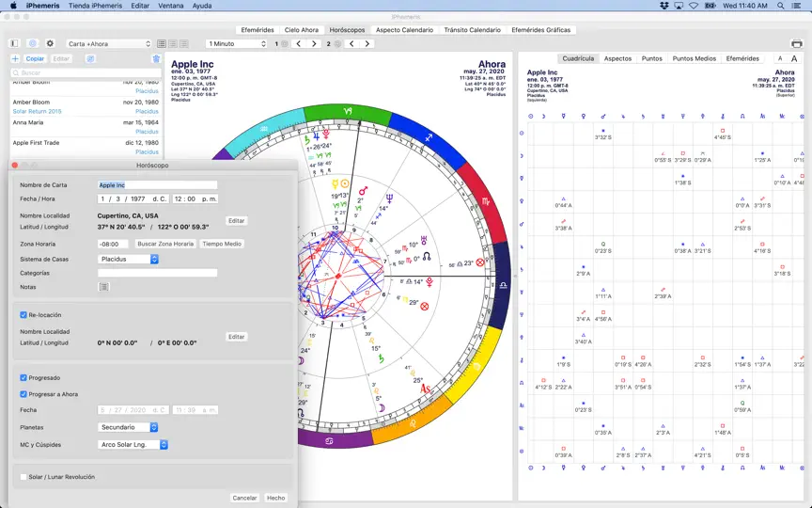Click the chart 2 clock icon
This screenshot has width=812, height=508.
coord(337,44)
